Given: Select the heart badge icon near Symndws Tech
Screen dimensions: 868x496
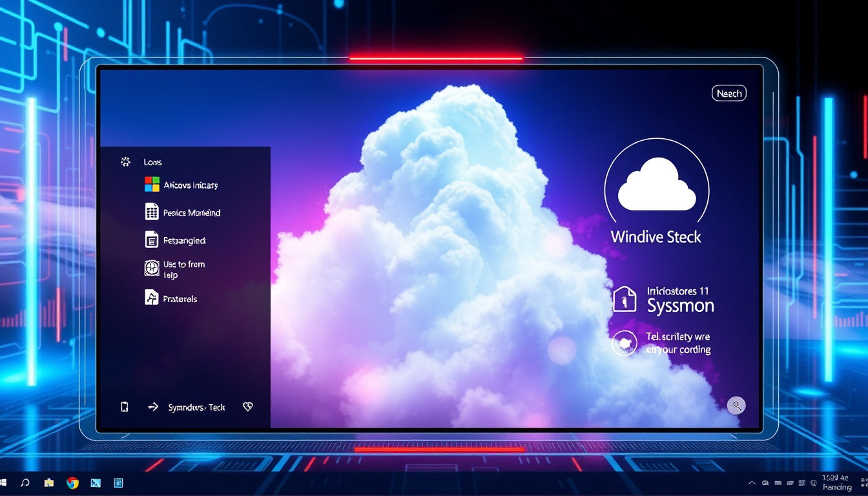Looking at the screenshot, I should [x=247, y=407].
